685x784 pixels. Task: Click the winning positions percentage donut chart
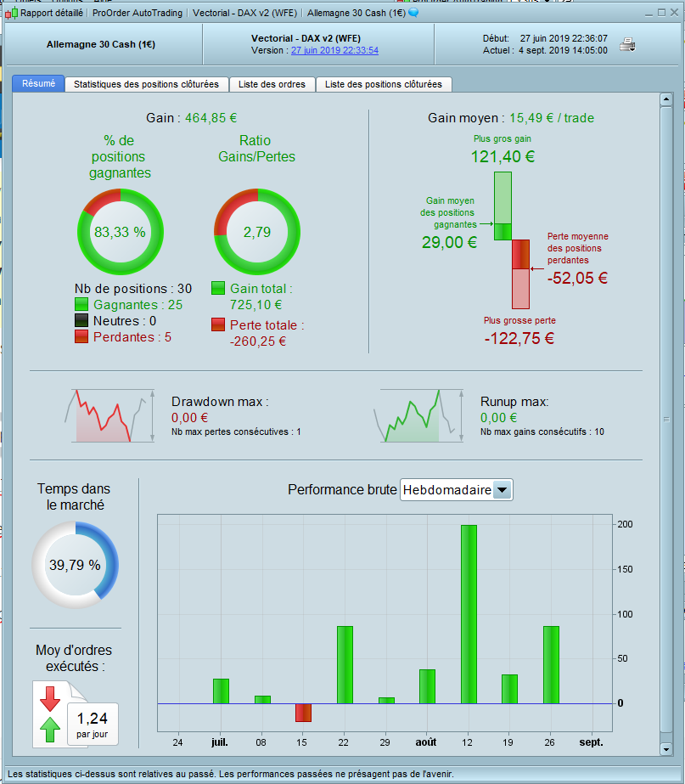[x=121, y=232]
